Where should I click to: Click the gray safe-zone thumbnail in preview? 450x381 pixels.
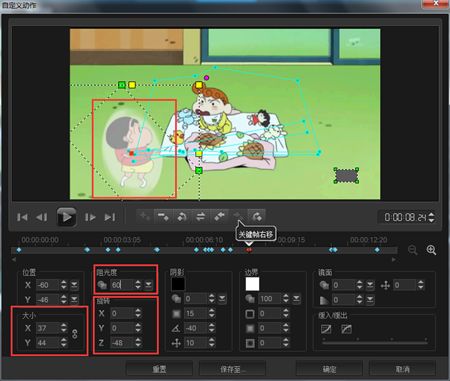coord(346,175)
